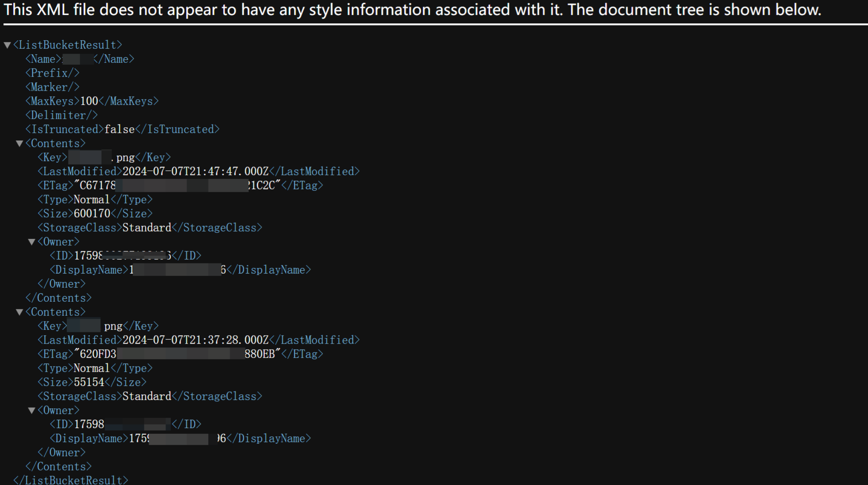Click the closing ListBucketResult tag
Viewport: 868px width, 485px height.
(x=71, y=480)
